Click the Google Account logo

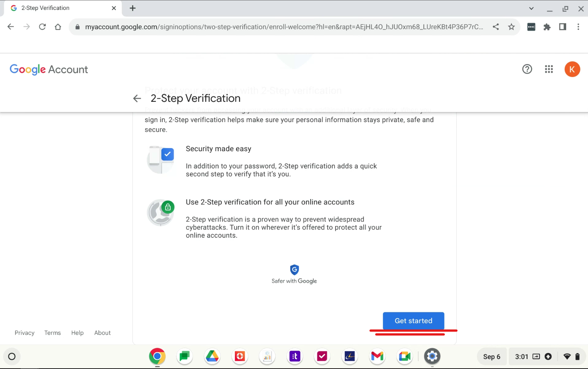(x=49, y=69)
